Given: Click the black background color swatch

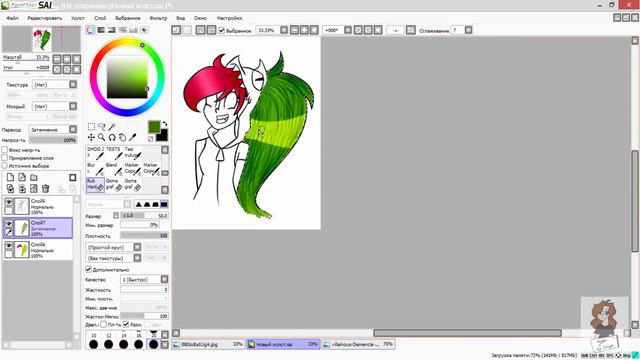Looking at the screenshot, I should click(162, 136).
